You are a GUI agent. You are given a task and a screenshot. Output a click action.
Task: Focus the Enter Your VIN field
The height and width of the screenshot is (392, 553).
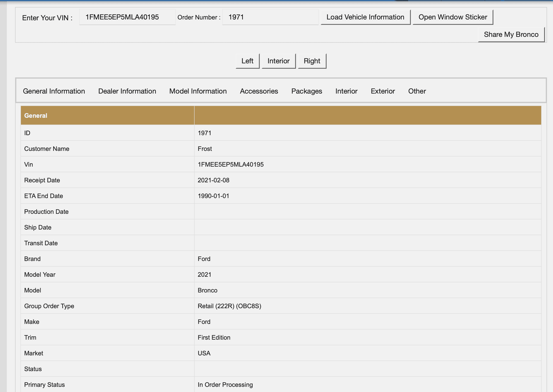pos(127,17)
